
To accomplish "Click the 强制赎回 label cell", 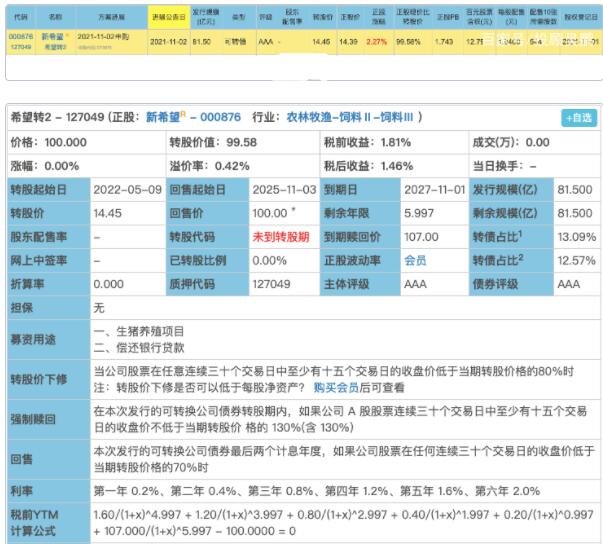I will point(49,419).
